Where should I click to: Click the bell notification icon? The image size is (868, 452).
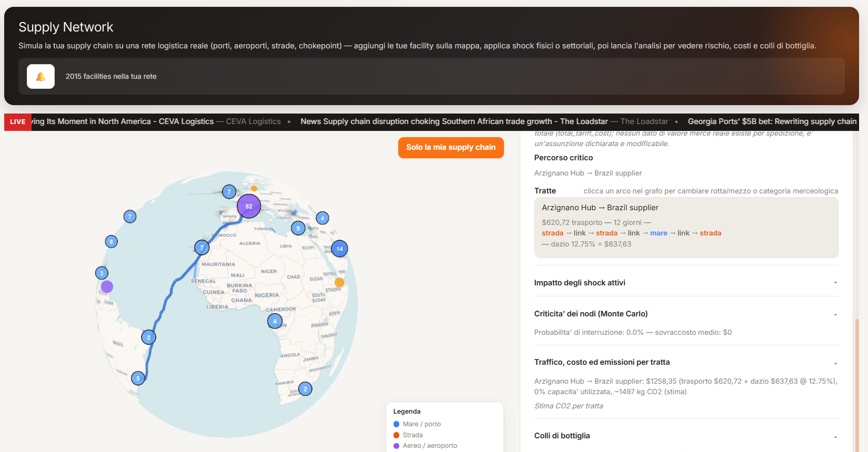coord(41,77)
